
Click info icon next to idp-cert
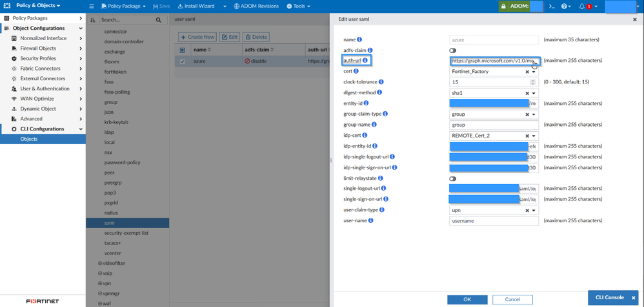(365, 135)
